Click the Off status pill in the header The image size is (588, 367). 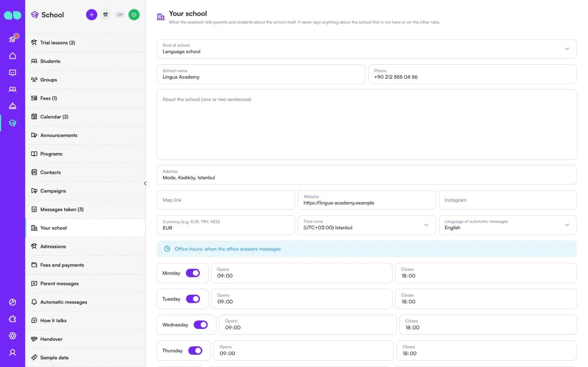pyautogui.click(x=120, y=15)
